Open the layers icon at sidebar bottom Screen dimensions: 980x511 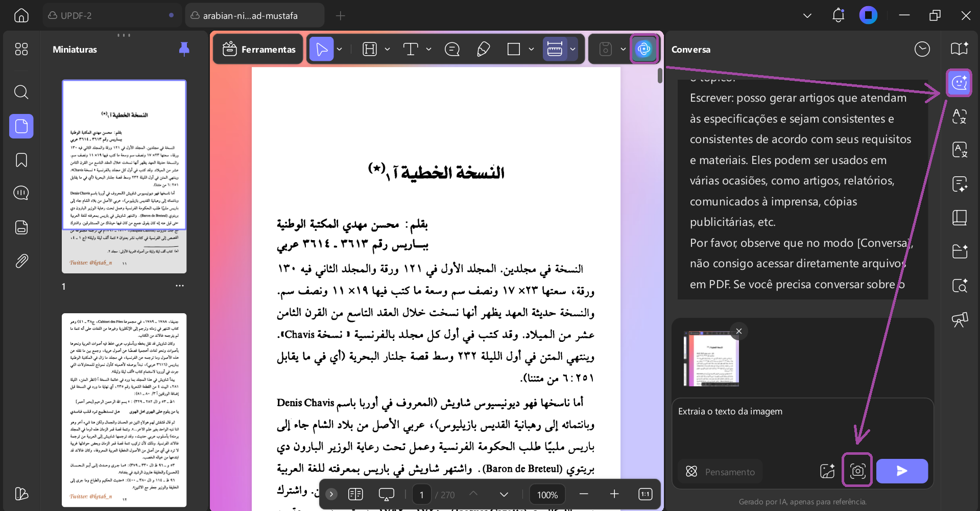[21, 493]
